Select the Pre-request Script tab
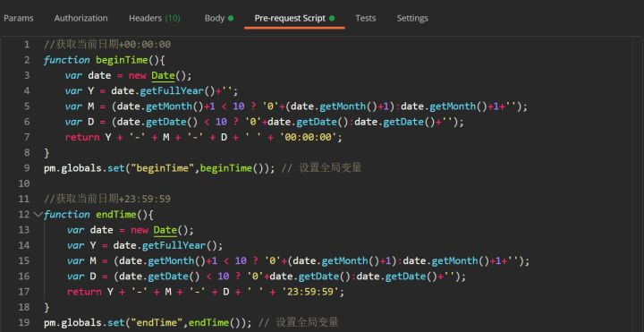644x332 pixels. pos(294,18)
